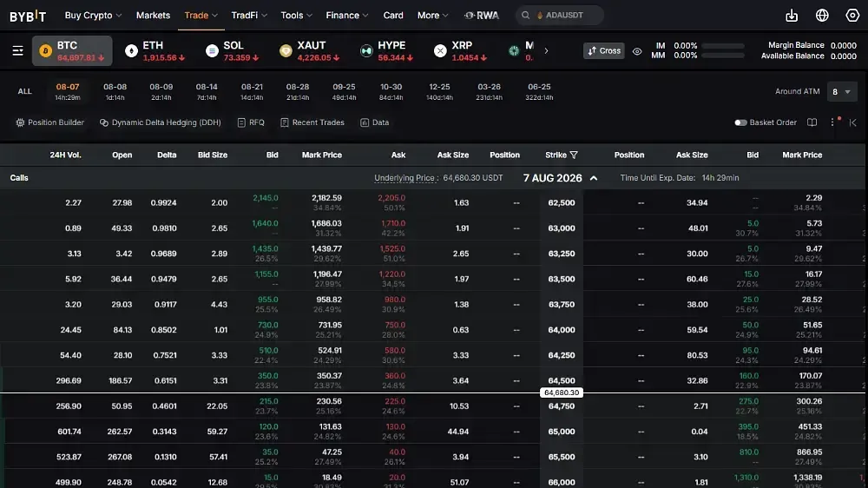Select the 09-25 expiry tab
The height and width of the screenshot is (488, 868).
click(x=344, y=91)
